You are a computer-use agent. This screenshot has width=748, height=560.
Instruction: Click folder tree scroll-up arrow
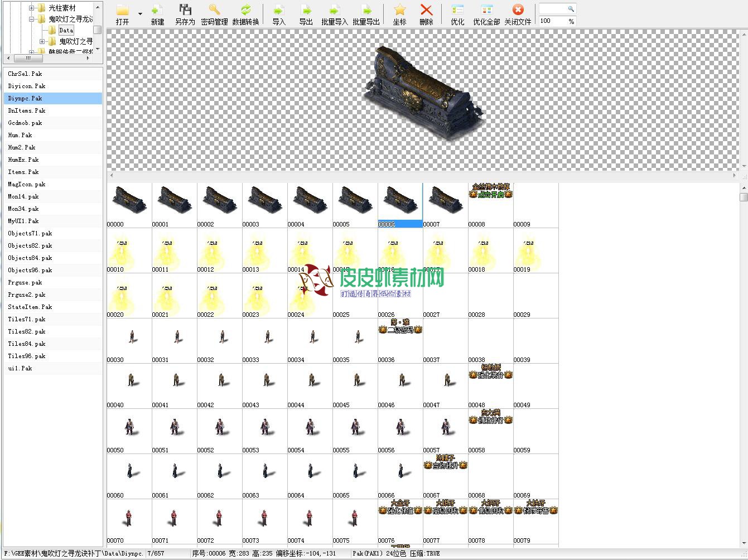tap(98, 7)
